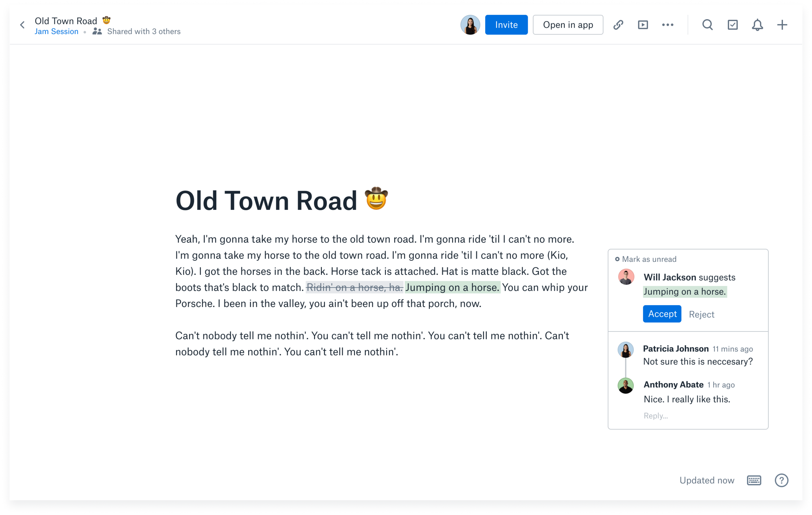Screen dimensions: 812x515
Task: Click the name 'Anthony Abate' in comments
Action: pos(673,384)
